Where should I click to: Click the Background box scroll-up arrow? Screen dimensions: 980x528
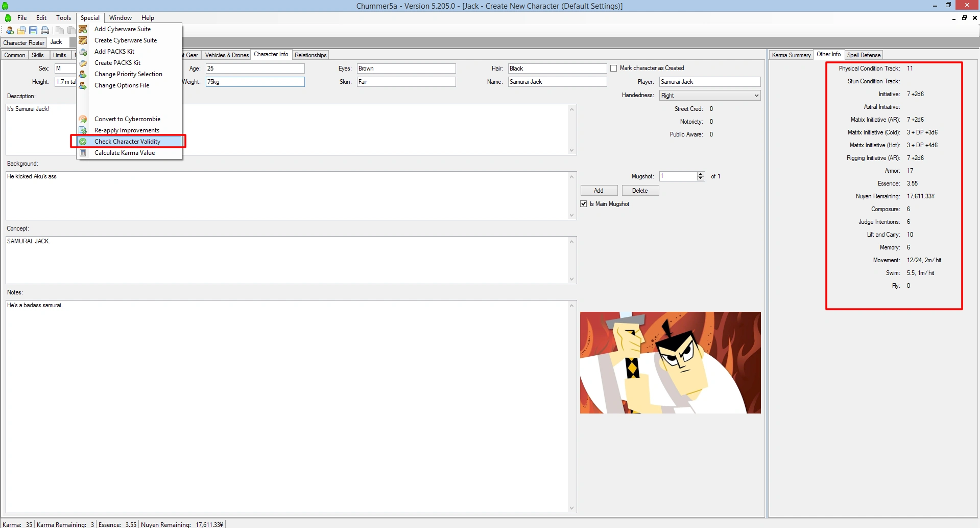[x=572, y=177]
